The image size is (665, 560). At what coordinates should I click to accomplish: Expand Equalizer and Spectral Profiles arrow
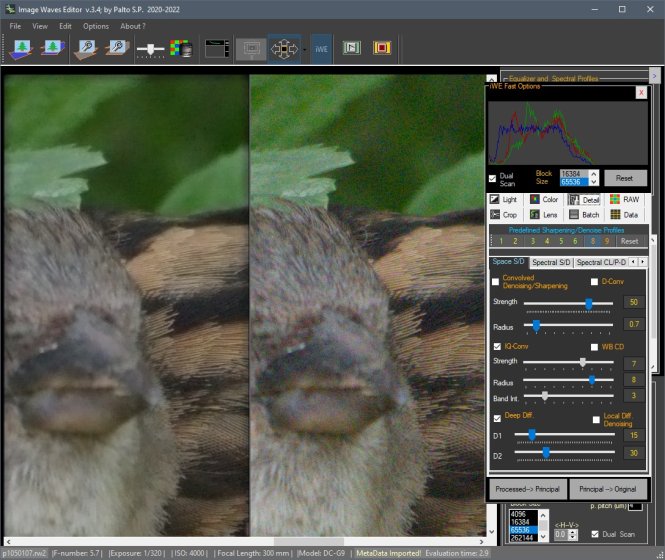654,76
